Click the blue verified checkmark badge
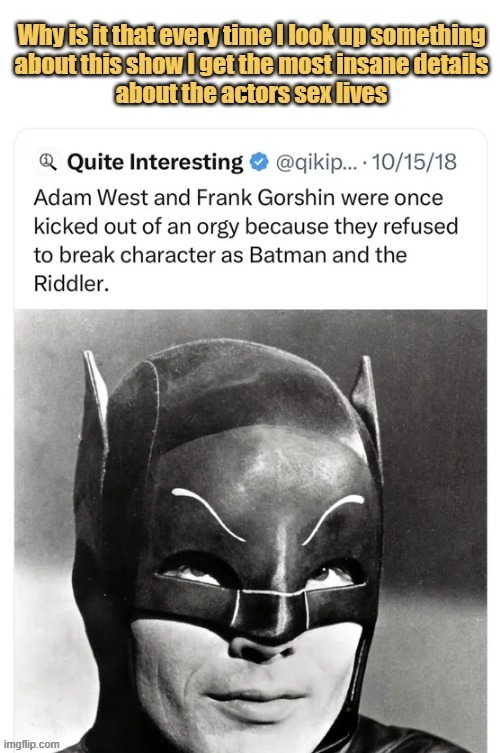This screenshot has height=753, width=500. coord(259,162)
